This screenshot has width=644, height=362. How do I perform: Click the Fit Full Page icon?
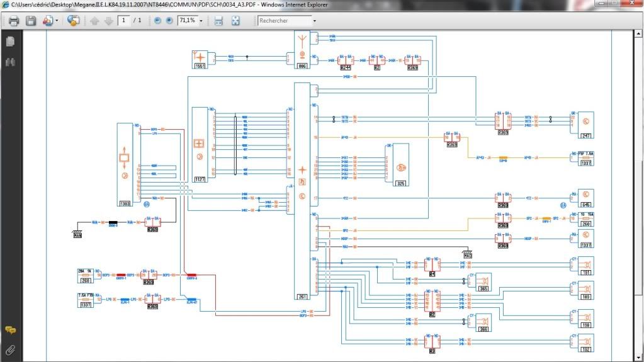235,21
